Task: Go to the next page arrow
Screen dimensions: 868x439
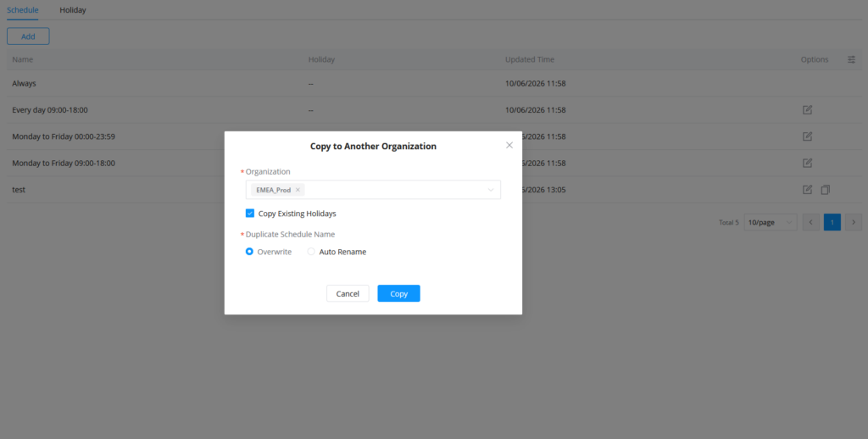Action: click(x=854, y=222)
